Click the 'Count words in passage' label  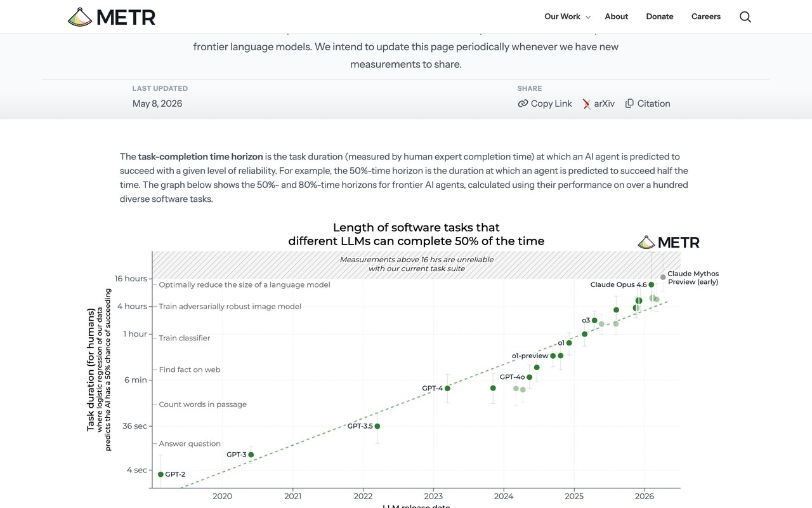(x=203, y=404)
